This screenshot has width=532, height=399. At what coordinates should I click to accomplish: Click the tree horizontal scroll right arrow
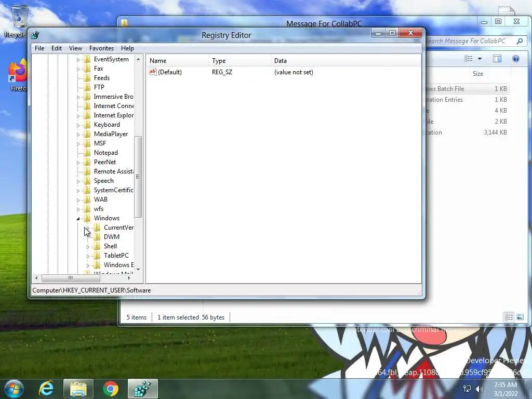pos(129,278)
